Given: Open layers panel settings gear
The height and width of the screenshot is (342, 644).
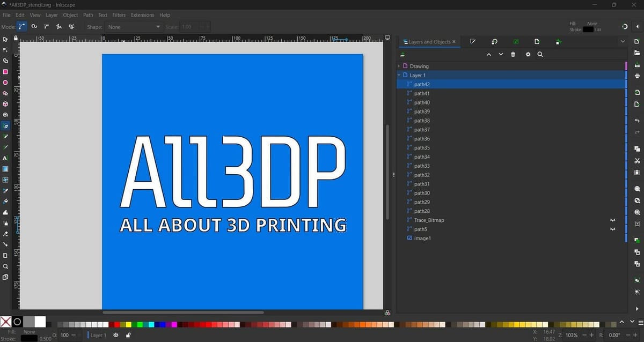Looking at the screenshot, I should coord(528,54).
